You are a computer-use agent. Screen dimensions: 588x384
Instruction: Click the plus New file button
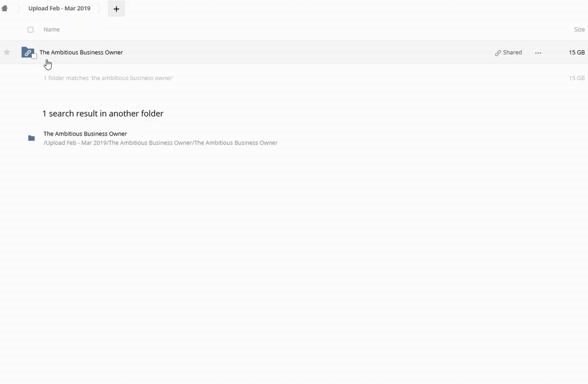point(116,9)
